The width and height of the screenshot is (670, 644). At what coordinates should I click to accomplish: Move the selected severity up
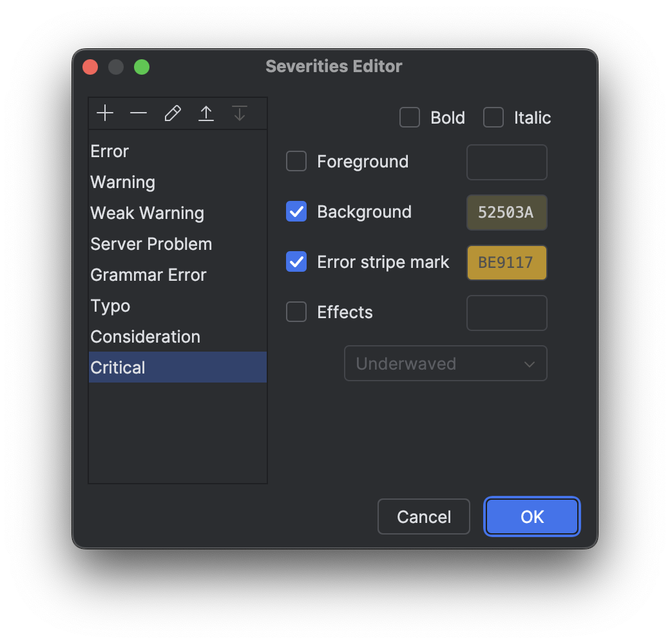[206, 113]
